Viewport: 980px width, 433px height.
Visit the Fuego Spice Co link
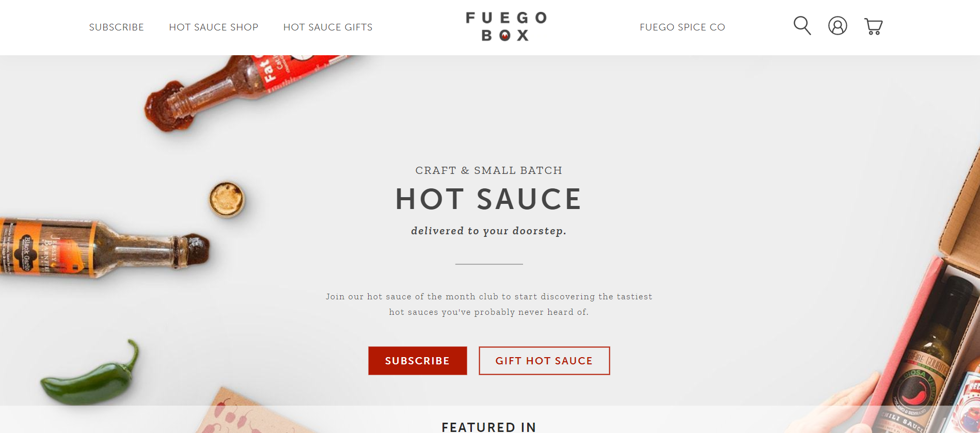[683, 27]
